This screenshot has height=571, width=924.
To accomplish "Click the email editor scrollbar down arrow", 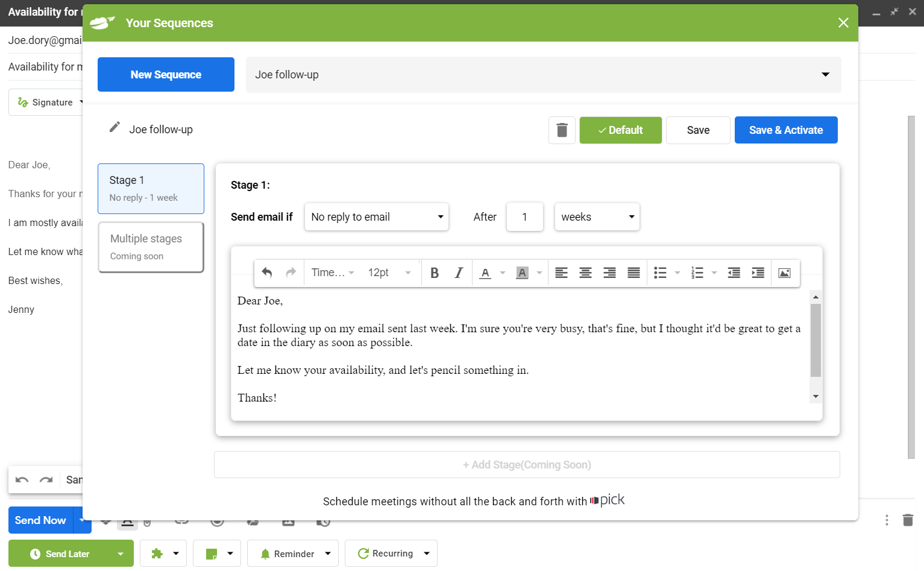I will point(816,396).
